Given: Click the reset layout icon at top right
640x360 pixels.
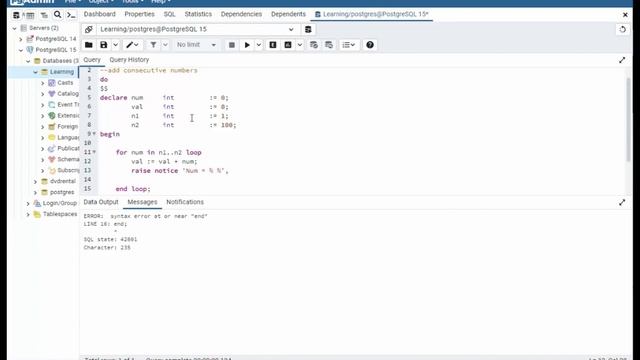Looking at the screenshot, I should [622, 29].
